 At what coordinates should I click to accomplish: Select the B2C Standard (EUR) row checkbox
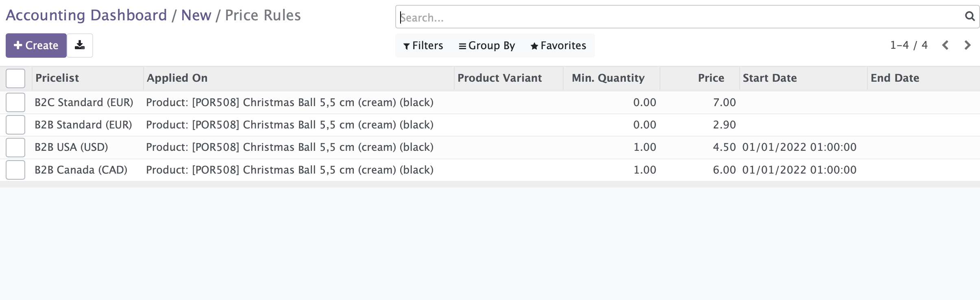point(15,102)
